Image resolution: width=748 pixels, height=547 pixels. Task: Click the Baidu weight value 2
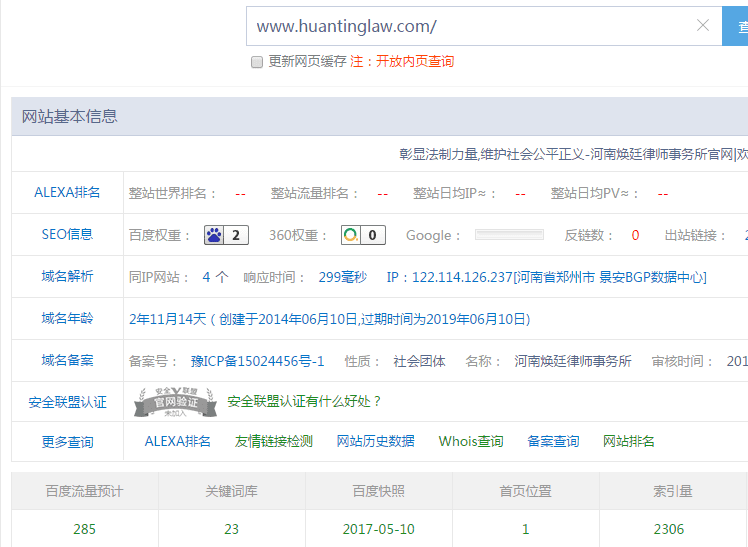click(x=236, y=235)
